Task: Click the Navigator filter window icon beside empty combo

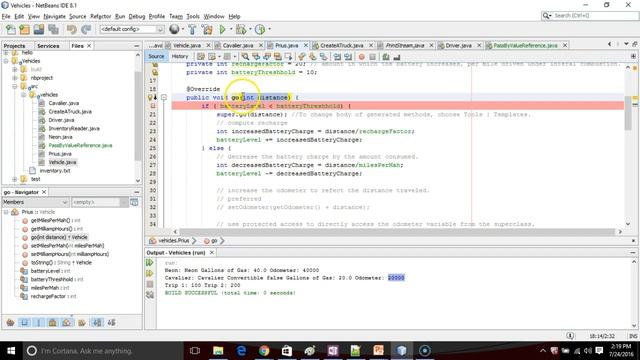Action: 134,202
